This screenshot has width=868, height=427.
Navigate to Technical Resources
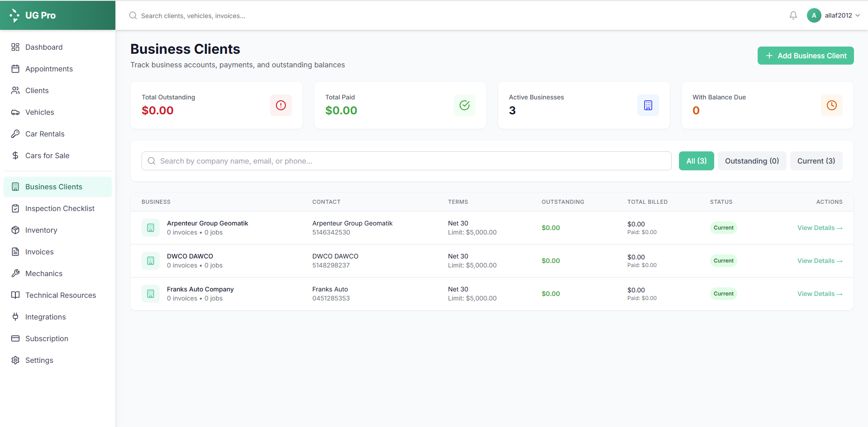pyautogui.click(x=61, y=295)
